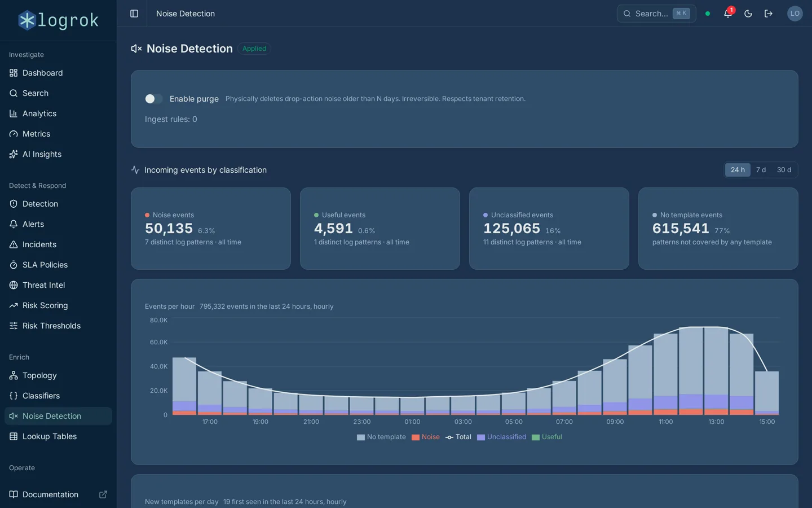
Task: Select the 30 d time range
Action: tap(784, 170)
